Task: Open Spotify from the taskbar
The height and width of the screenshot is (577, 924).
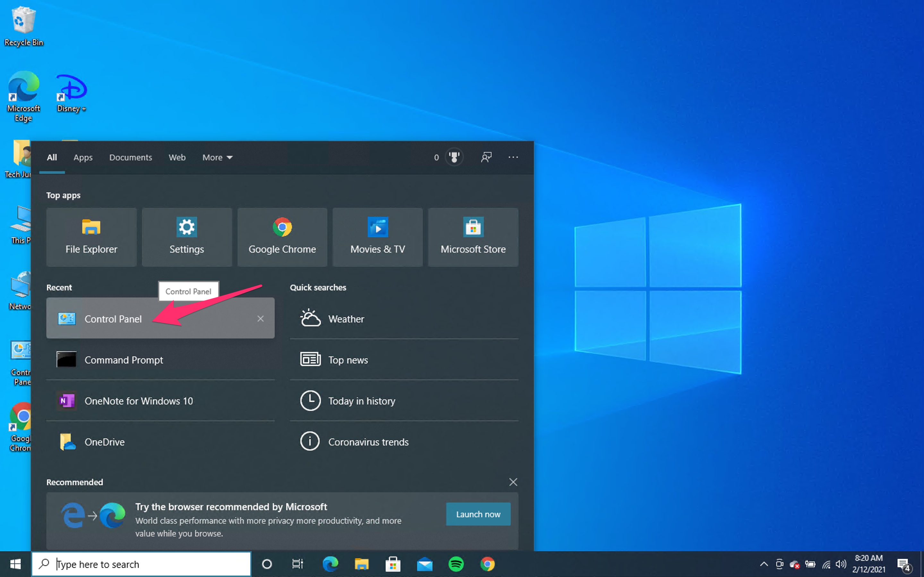Action: click(456, 564)
